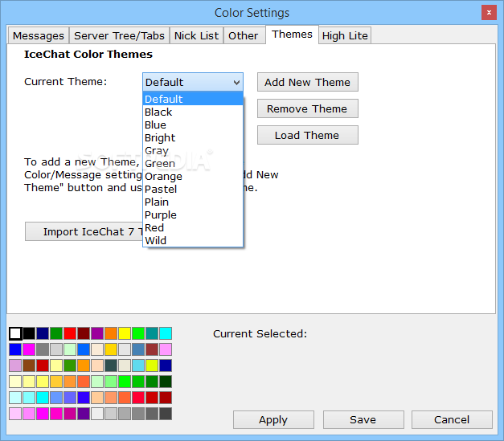This screenshot has height=441, width=504.
Task: Pick the orange swatch in the first row
Action: tap(111, 333)
